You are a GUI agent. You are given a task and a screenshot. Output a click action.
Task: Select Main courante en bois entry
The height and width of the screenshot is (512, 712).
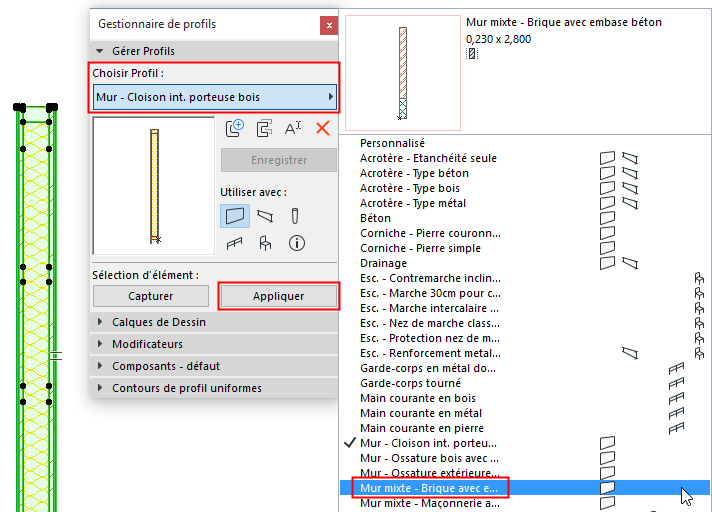(x=525, y=398)
